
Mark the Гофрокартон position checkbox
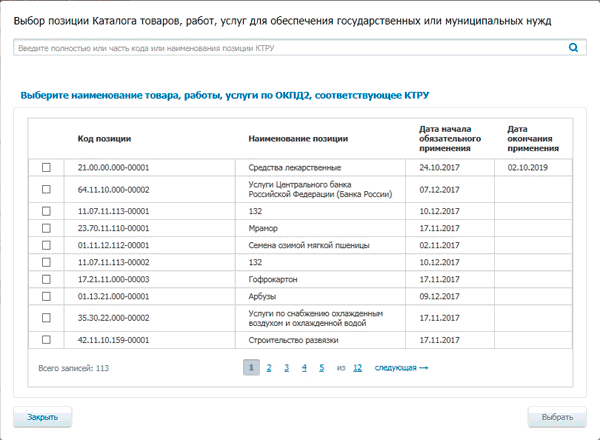[x=46, y=278]
